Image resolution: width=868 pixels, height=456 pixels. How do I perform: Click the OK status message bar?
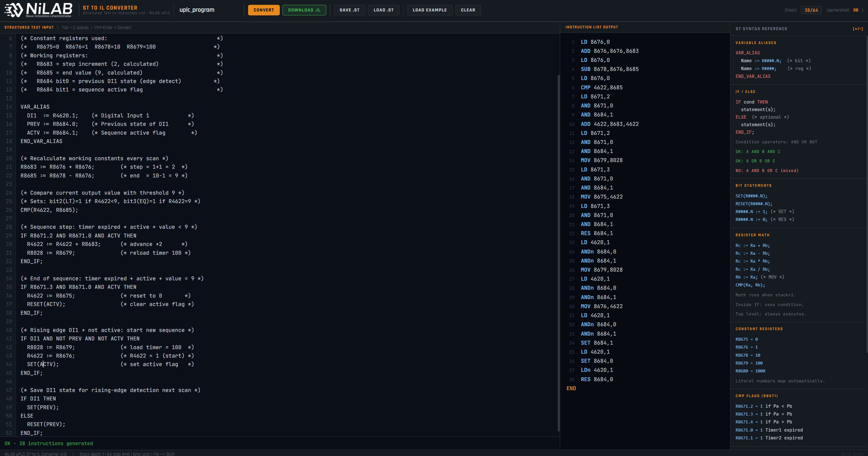[49, 444]
